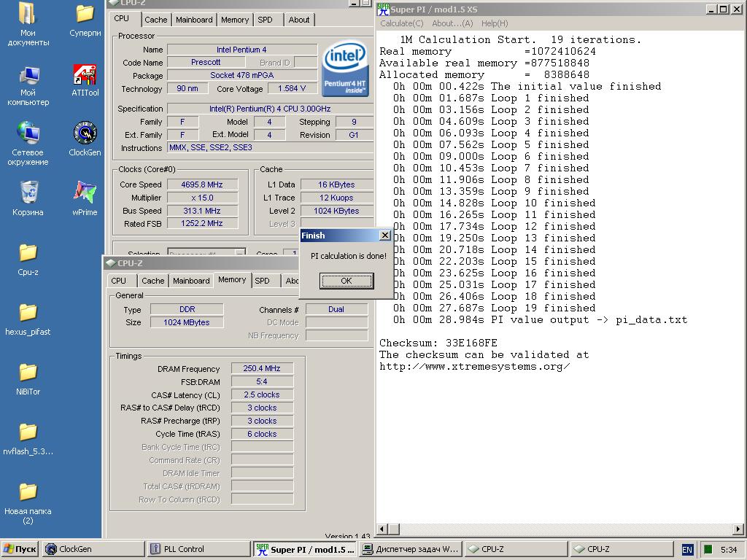
Task: Click the xtremesystems.org URL text
Action: 474,366
